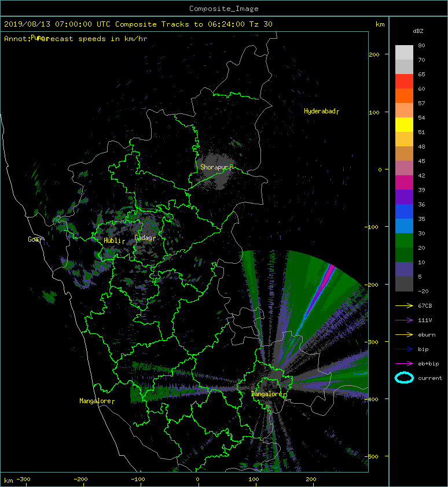The image size is (448, 487).
Task: Pick the dark gray swatch above -20
Action: pyautogui.click(x=404, y=284)
